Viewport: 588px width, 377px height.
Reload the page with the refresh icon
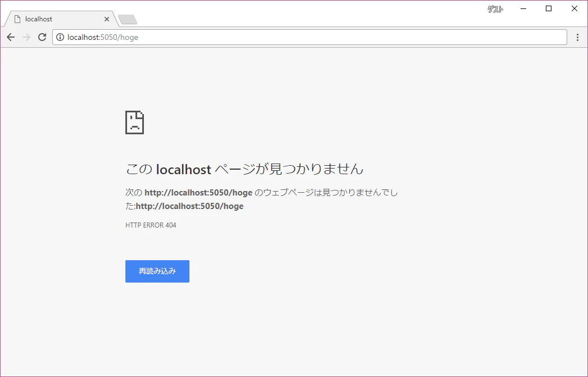(42, 37)
